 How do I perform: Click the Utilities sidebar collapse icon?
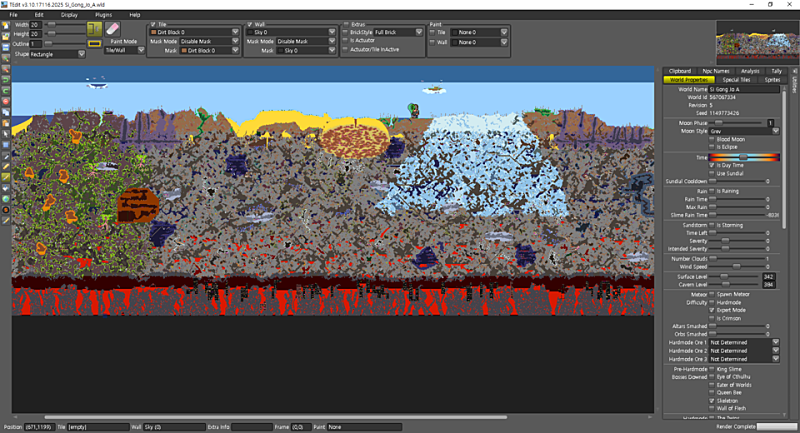794,71
